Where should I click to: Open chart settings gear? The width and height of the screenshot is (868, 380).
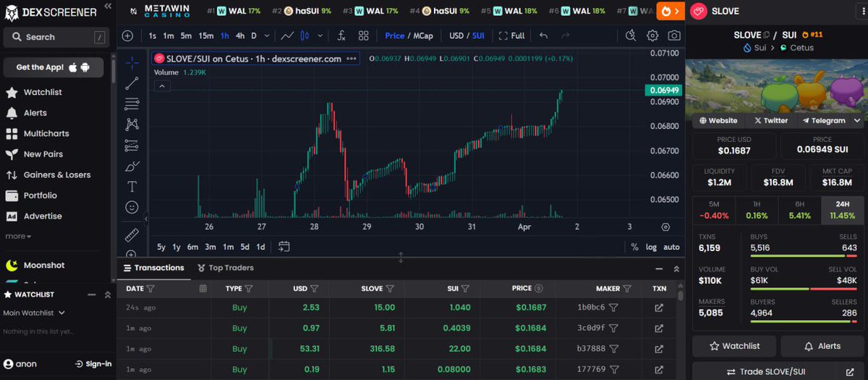(x=652, y=35)
